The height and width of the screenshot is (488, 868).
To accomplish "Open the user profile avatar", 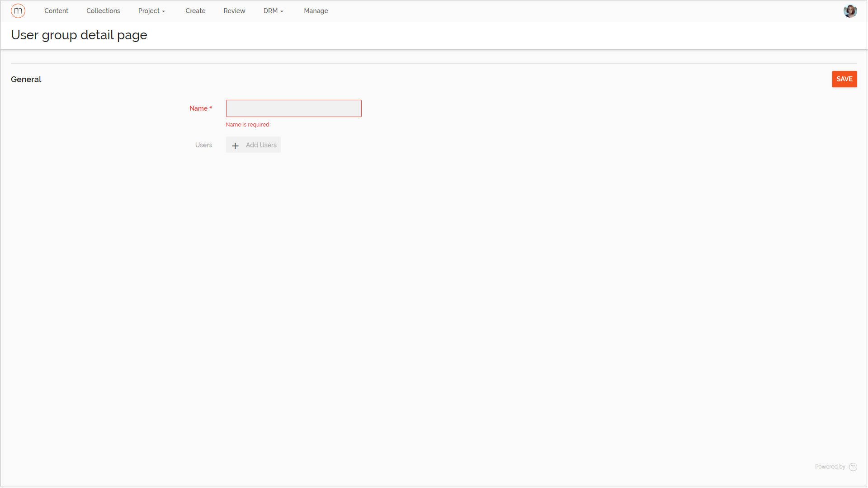I will (850, 11).
